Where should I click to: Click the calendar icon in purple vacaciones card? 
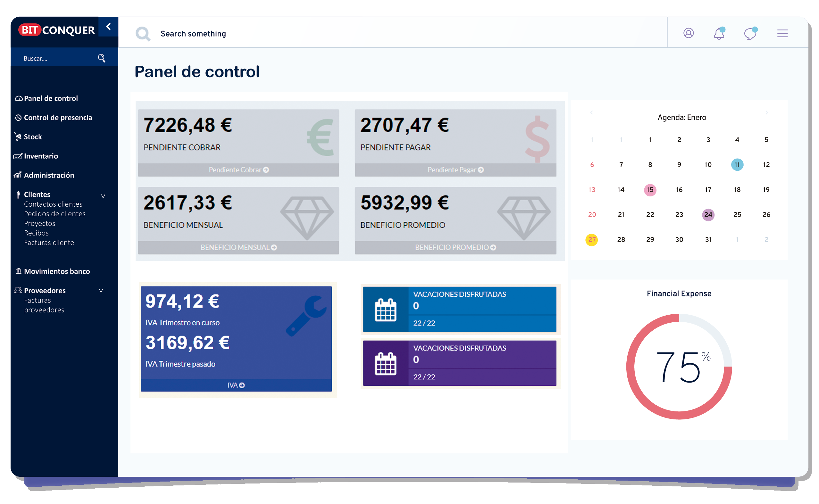[x=386, y=363]
